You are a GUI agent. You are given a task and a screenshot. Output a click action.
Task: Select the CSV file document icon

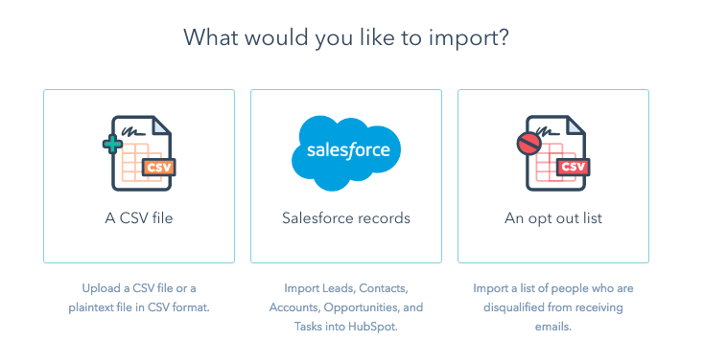click(x=139, y=153)
